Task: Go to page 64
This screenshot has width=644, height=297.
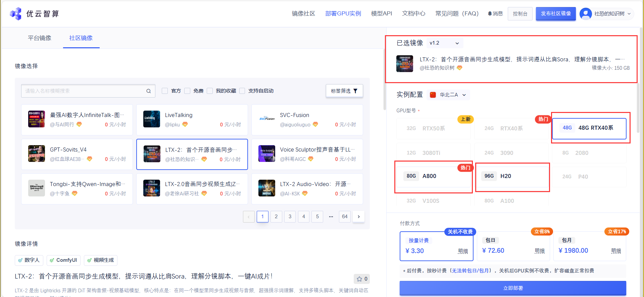Action: tap(345, 217)
